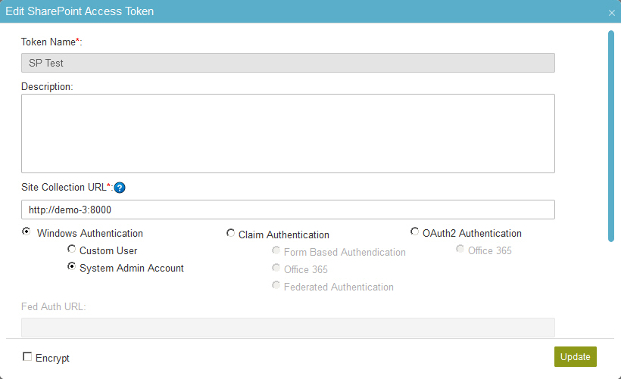621x379 pixels.
Task: Open the Site Collection URL help icon
Action: tap(120, 188)
